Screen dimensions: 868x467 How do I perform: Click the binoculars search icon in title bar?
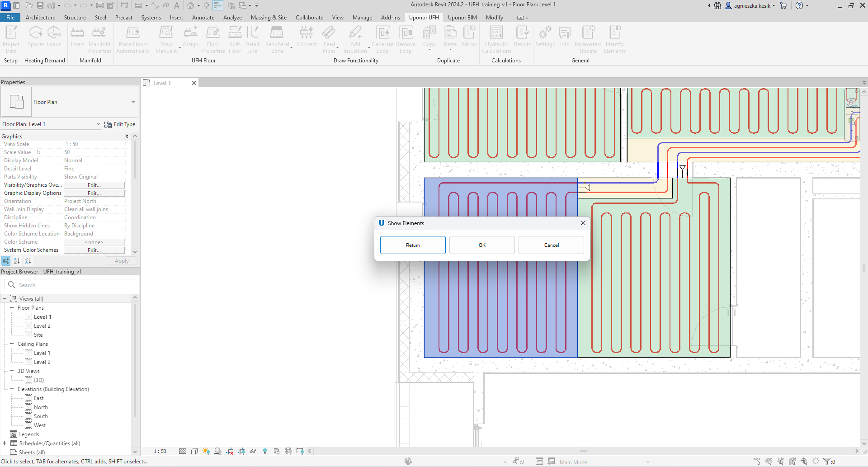717,5
